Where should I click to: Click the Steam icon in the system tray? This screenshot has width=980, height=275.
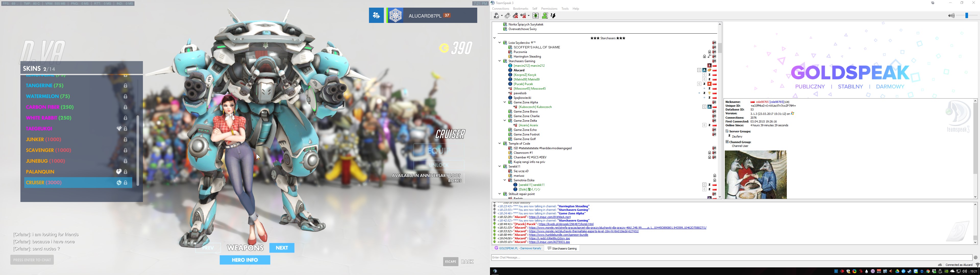point(910,271)
